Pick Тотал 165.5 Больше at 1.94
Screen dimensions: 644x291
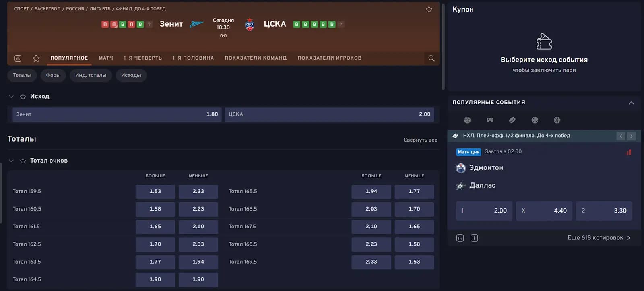click(x=371, y=192)
